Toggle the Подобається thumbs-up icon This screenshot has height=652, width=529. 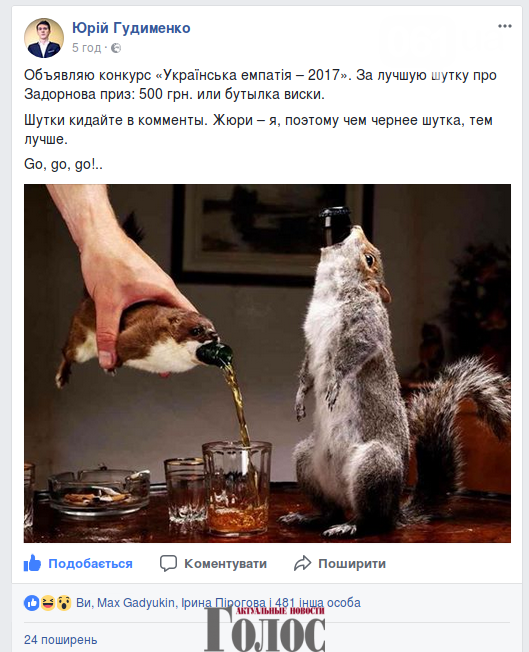click(x=32, y=563)
